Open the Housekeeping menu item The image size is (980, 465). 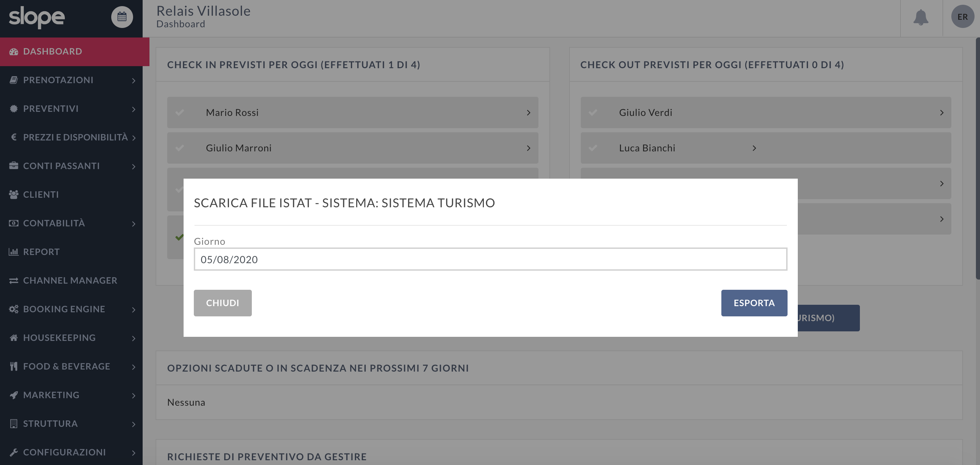pos(59,337)
